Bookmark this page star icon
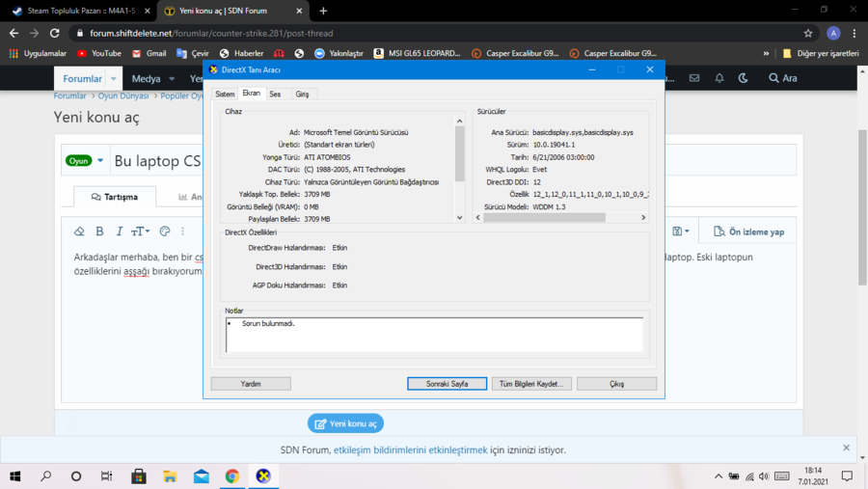 pos(808,33)
